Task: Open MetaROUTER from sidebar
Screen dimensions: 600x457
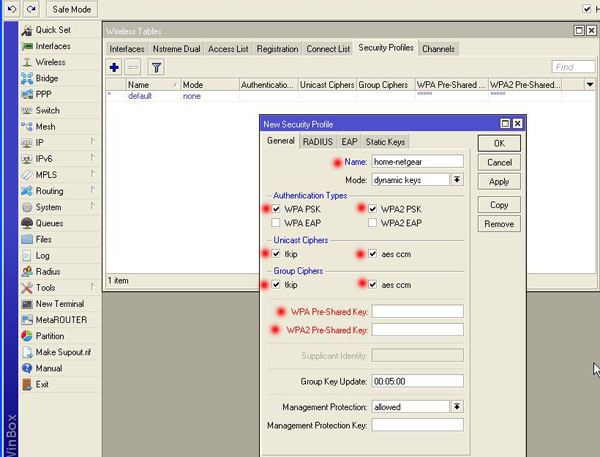Action: pos(61,320)
